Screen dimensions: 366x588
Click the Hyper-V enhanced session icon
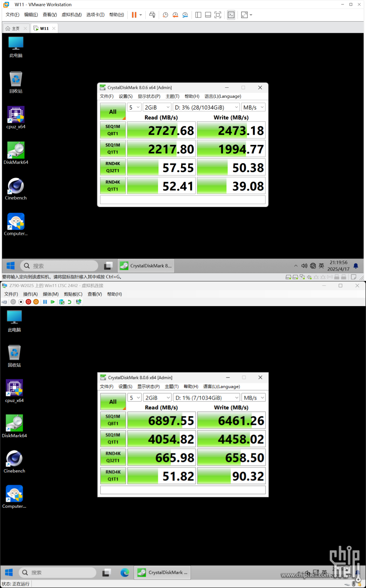pyautogui.click(x=78, y=302)
